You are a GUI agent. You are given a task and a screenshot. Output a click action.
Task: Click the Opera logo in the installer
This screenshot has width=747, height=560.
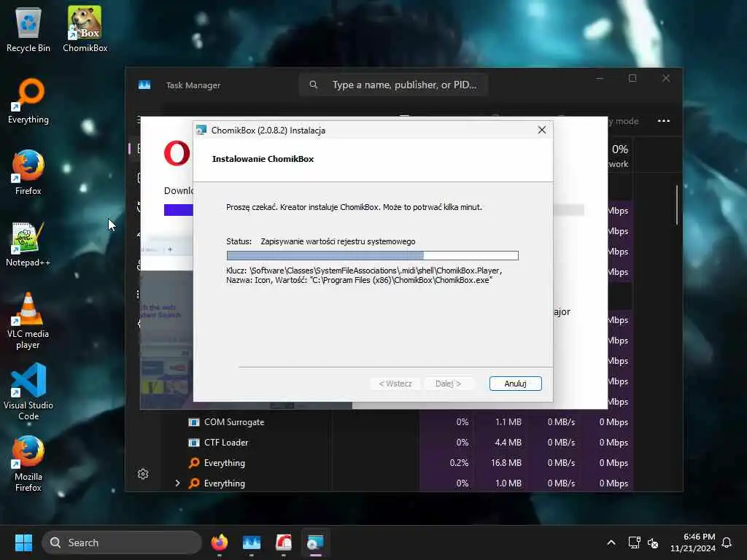tap(177, 153)
